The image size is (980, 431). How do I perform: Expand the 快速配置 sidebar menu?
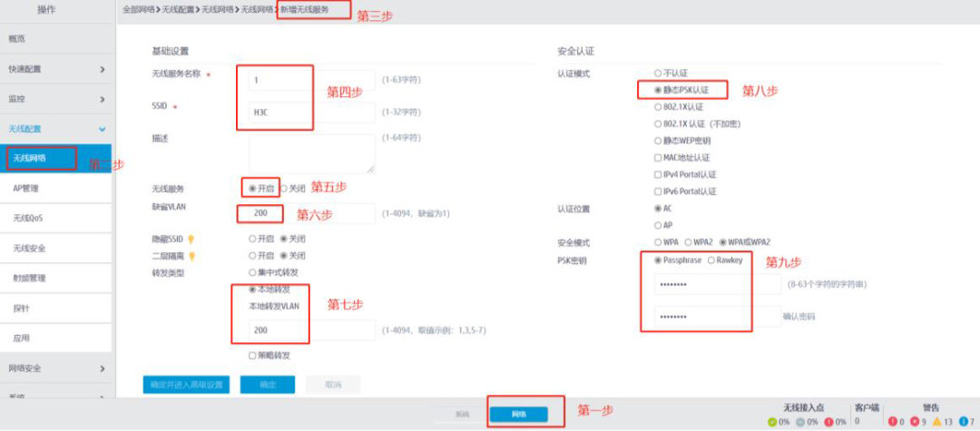[55, 69]
